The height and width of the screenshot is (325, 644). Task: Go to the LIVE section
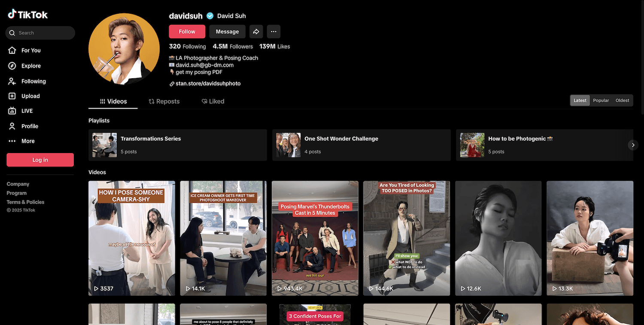(27, 111)
